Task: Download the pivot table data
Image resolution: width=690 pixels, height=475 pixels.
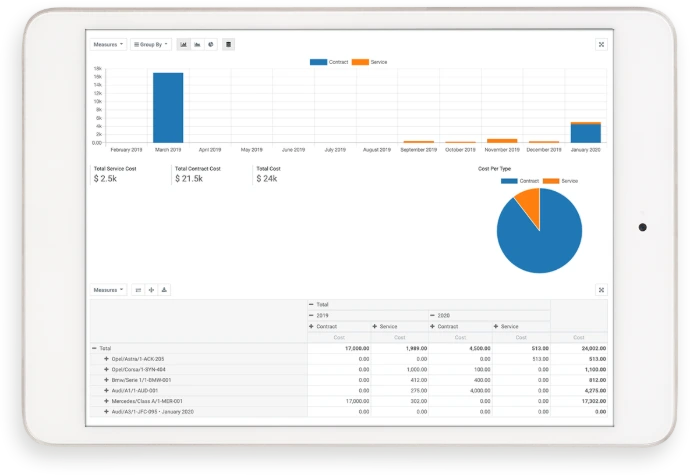Action: tap(164, 290)
